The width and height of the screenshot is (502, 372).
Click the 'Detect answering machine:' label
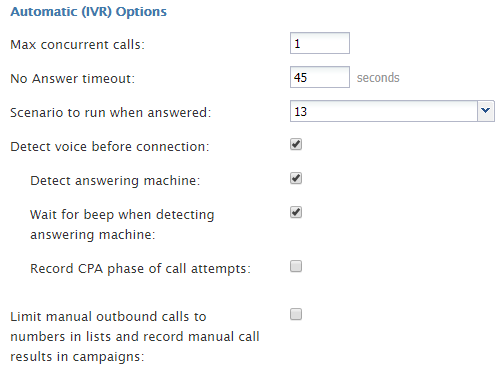click(115, 181)
